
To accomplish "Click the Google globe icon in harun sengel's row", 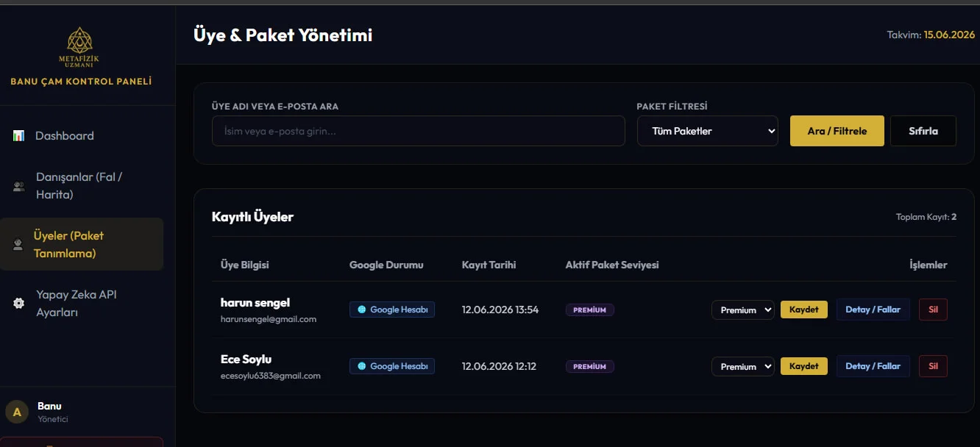I will (361, 310).
